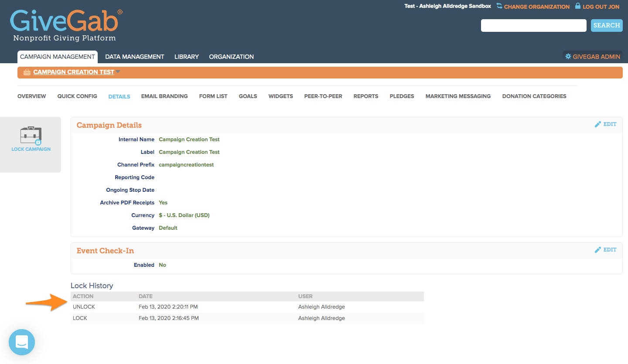Click the Log Out Jon link

point(601,7)
